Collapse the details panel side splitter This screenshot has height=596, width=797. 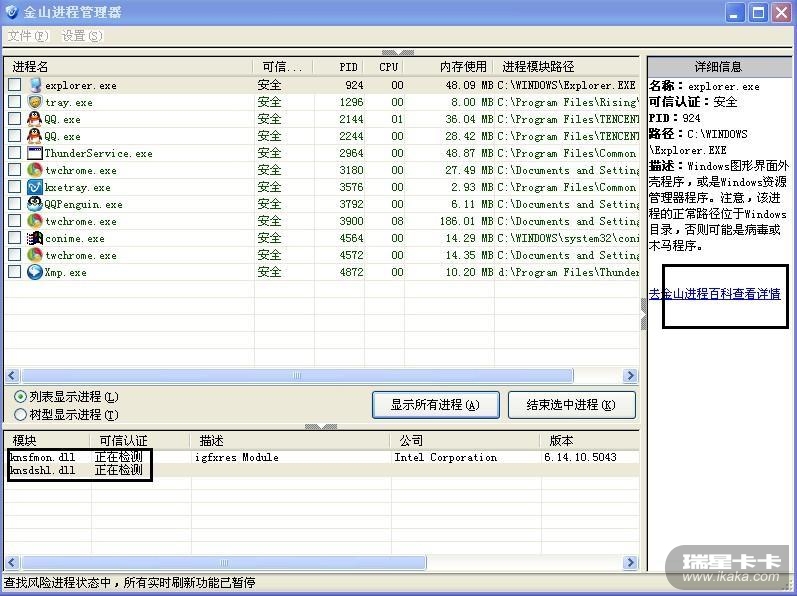(643, 314)
